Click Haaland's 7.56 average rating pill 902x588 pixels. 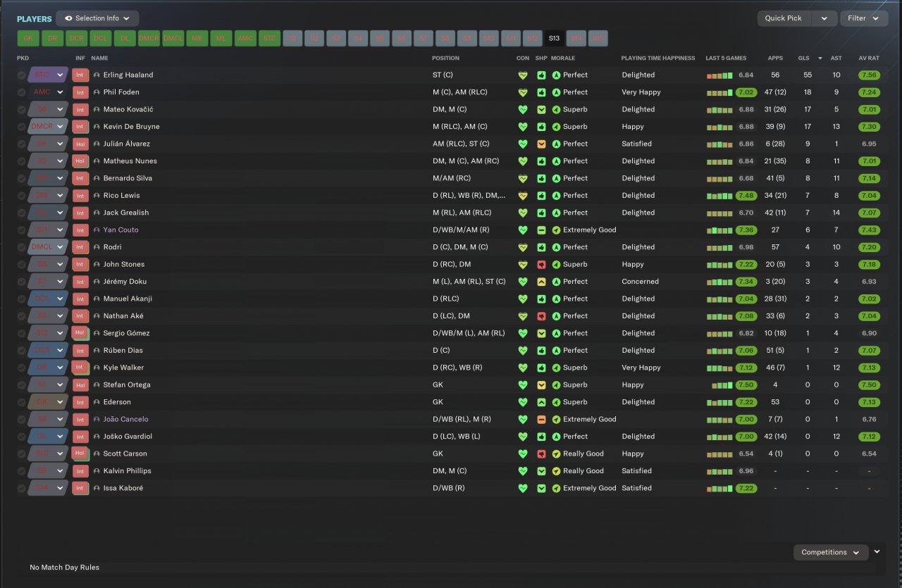coord(869,75)
